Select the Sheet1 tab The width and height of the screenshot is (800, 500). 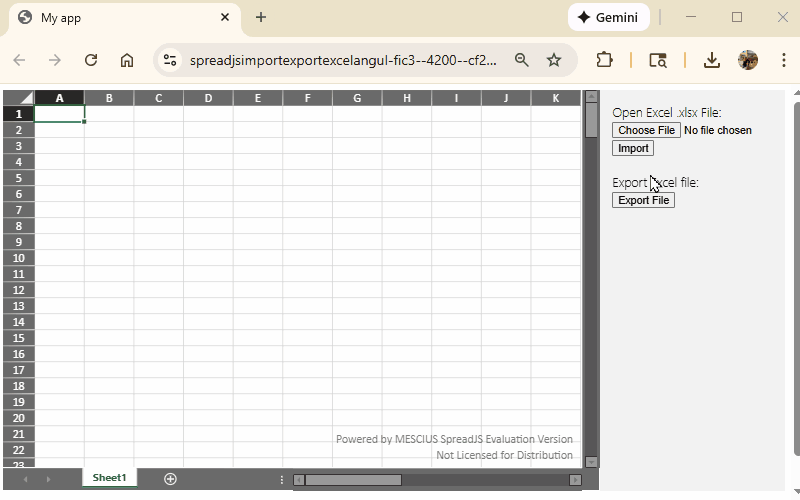tap(109, 478)
